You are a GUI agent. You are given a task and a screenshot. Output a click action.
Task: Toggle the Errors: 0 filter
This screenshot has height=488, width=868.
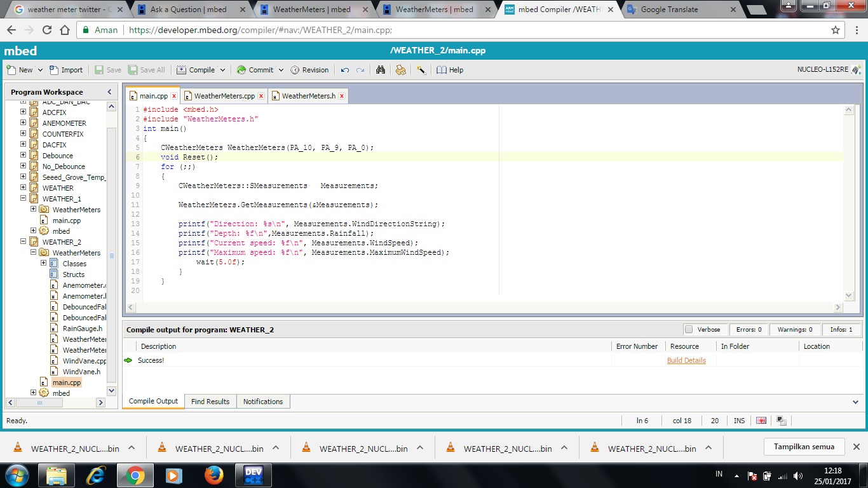(749, 329)
